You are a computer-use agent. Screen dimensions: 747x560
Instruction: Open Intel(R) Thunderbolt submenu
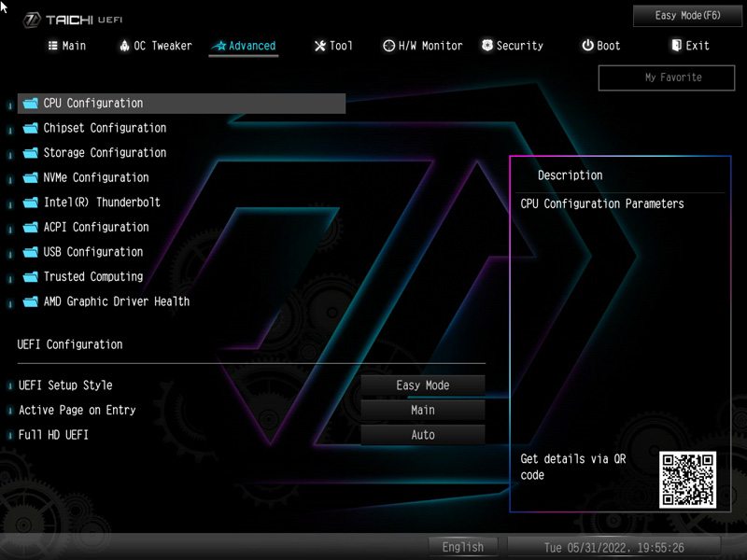coord(102,203)
